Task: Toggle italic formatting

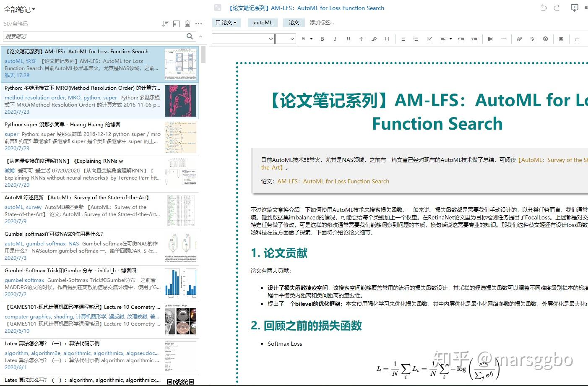Action: click(335, 39)
